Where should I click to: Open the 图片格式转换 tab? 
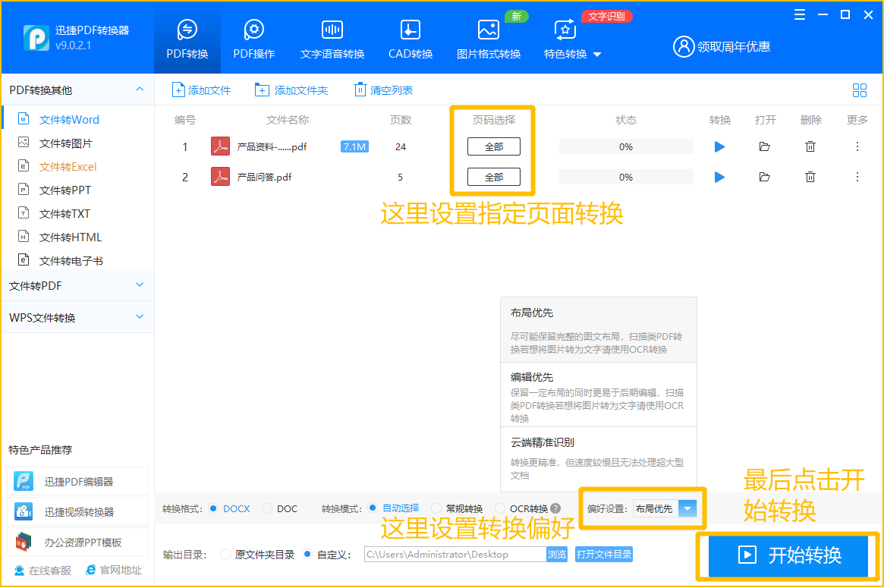tap(488, 39)
